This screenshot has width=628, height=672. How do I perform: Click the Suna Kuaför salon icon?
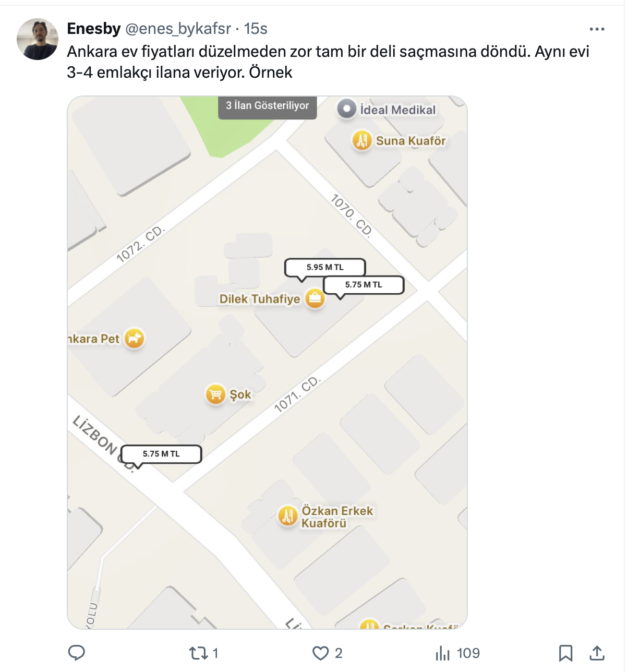362,140
